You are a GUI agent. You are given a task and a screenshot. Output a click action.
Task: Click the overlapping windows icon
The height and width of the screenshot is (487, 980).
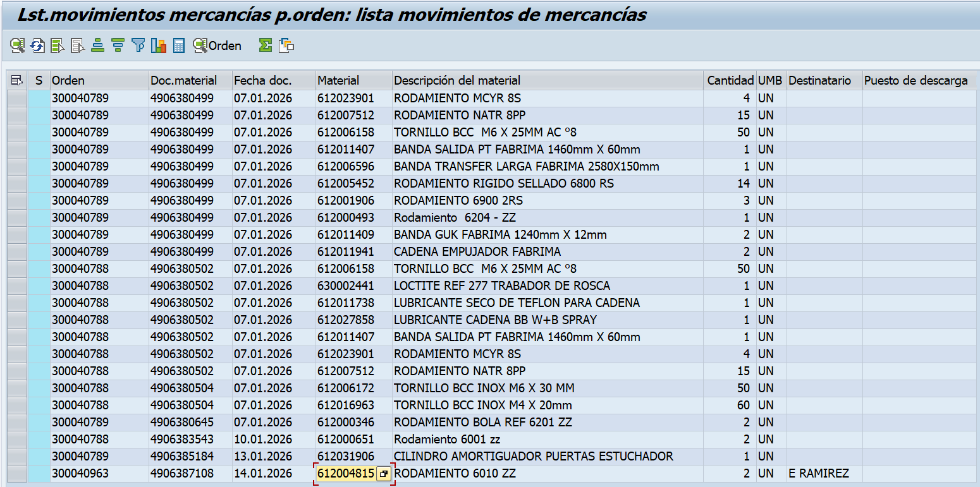[287, 45]
